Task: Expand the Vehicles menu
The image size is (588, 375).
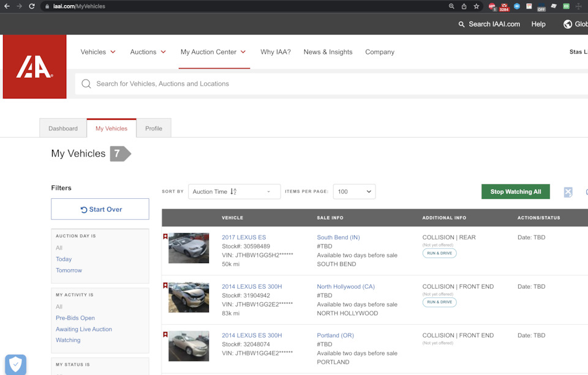Action: pos(98,52)
